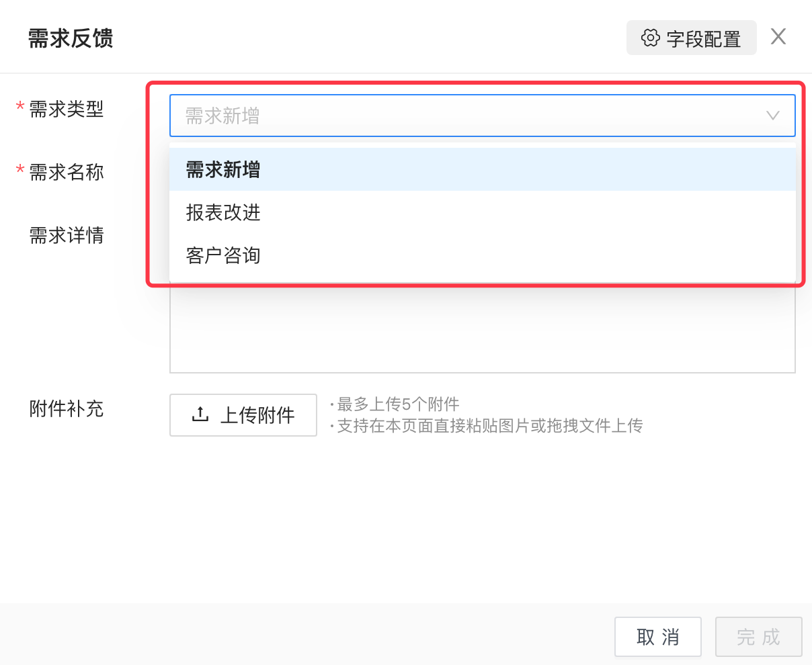Focus the 需求详情 text area

coord(481,329)
